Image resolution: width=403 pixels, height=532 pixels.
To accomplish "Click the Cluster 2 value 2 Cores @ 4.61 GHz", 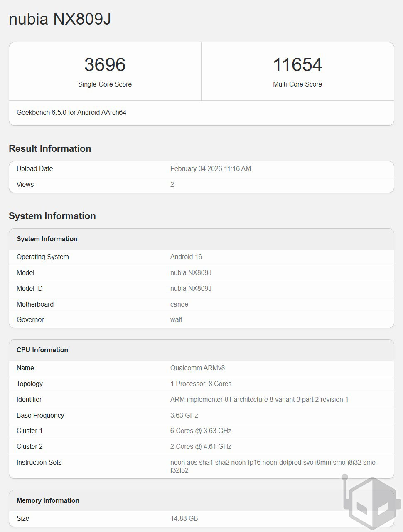I will point(200,446).
